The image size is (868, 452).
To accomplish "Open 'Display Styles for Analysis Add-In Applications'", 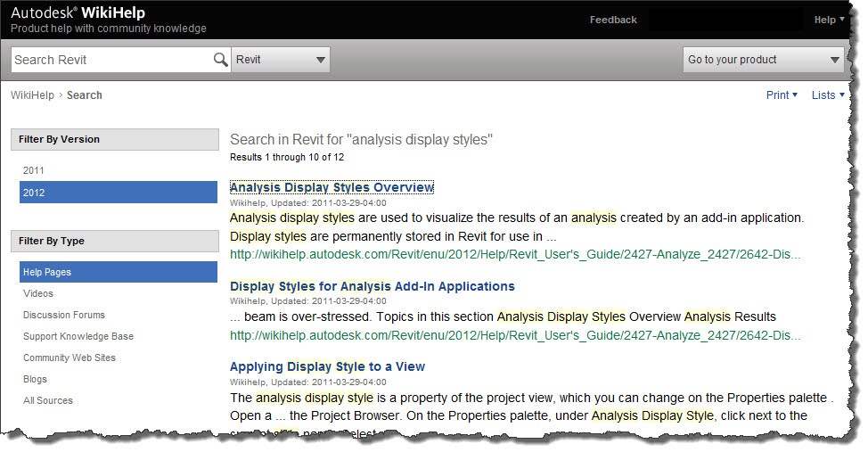I will 372,286.
